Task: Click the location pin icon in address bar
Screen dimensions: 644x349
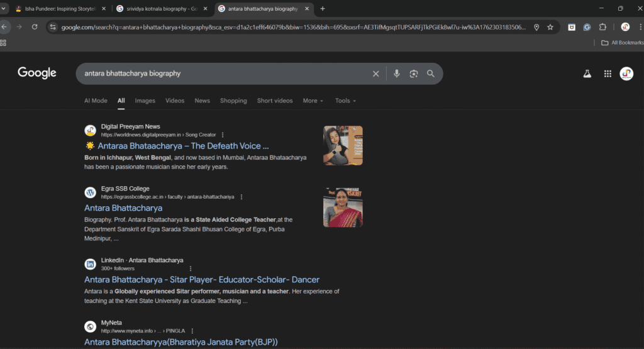Action: tap(536, 27)
